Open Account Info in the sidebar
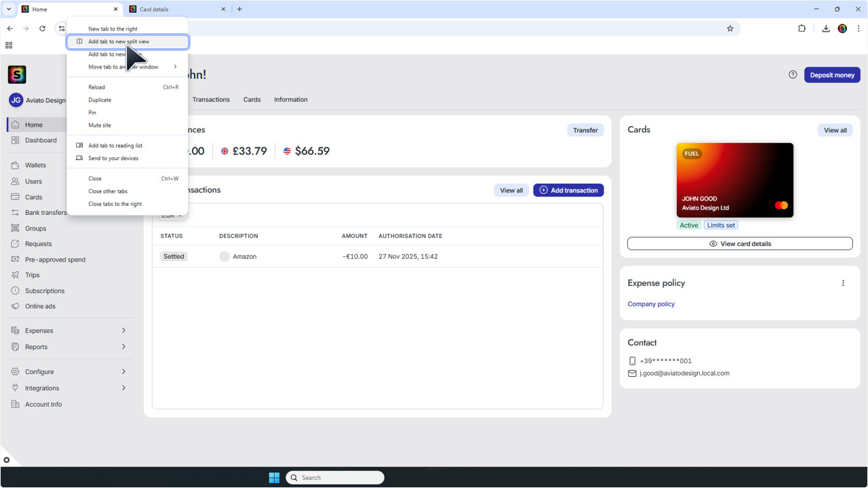The image size is (868, 488). pyautogui.click(x=43, y=405)
